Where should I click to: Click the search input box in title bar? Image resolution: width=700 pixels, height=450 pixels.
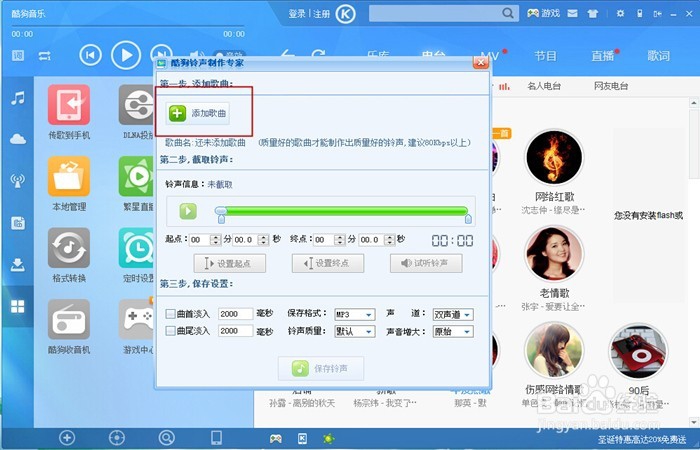pyautogui.click(x=434, y=13)
